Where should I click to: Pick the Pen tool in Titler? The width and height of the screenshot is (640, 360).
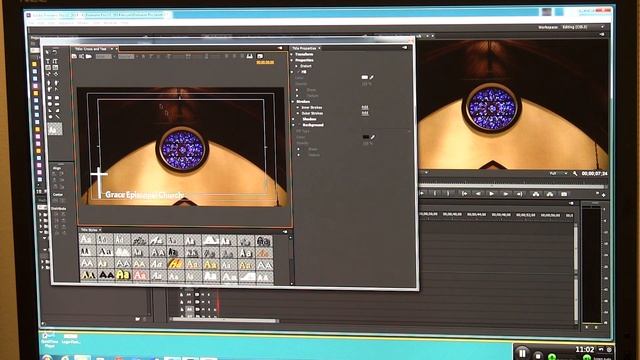49,83
